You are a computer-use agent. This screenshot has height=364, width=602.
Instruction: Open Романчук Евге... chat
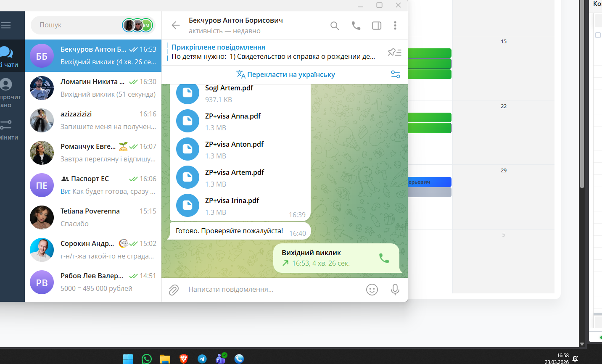93,153
